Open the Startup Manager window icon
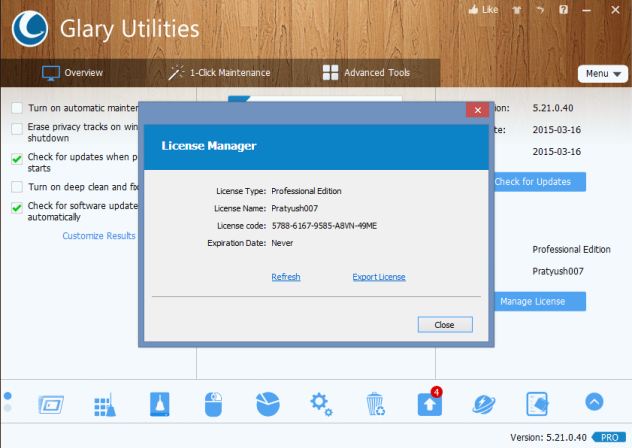Screen dimensions: 632x448 click(51, 404)
